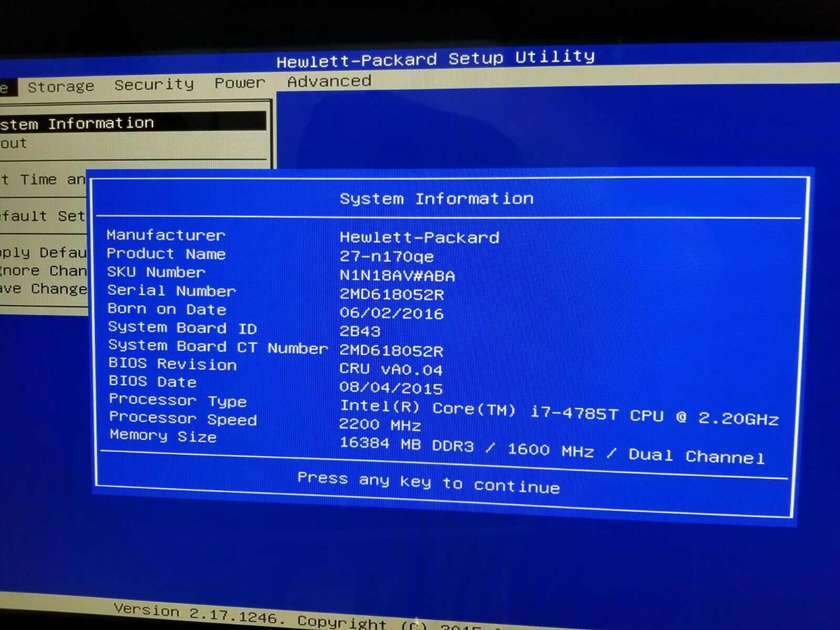Click the Born on Date label

coord(167,309)
